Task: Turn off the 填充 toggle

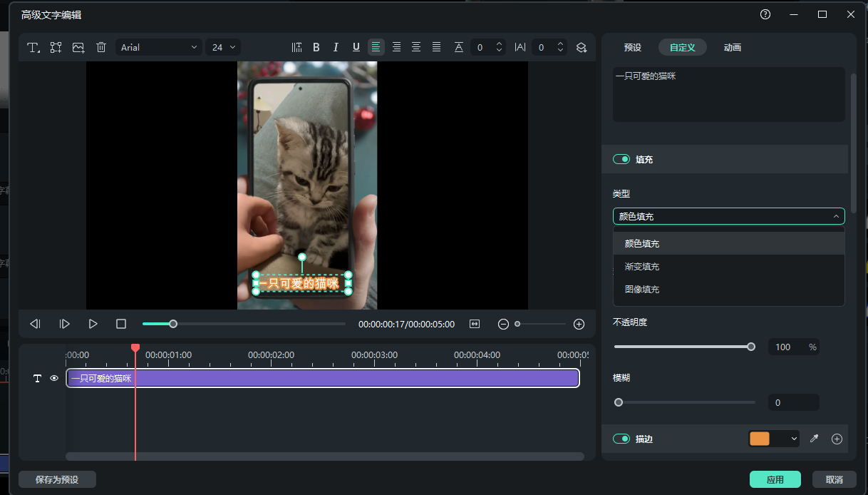Action: 621,160
